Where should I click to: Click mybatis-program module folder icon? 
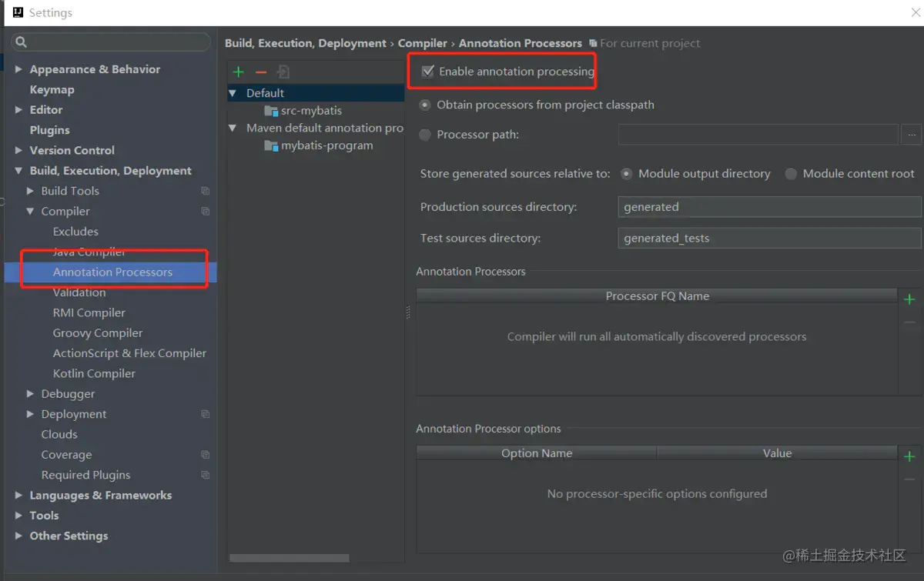click(x=271, y=145)
